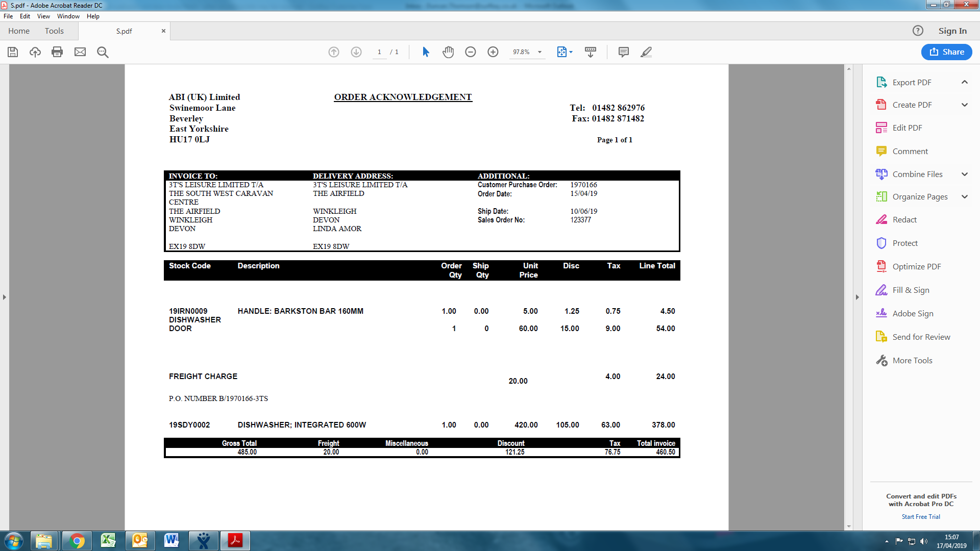Expand the Create PDF section

(x=964, y=105)
